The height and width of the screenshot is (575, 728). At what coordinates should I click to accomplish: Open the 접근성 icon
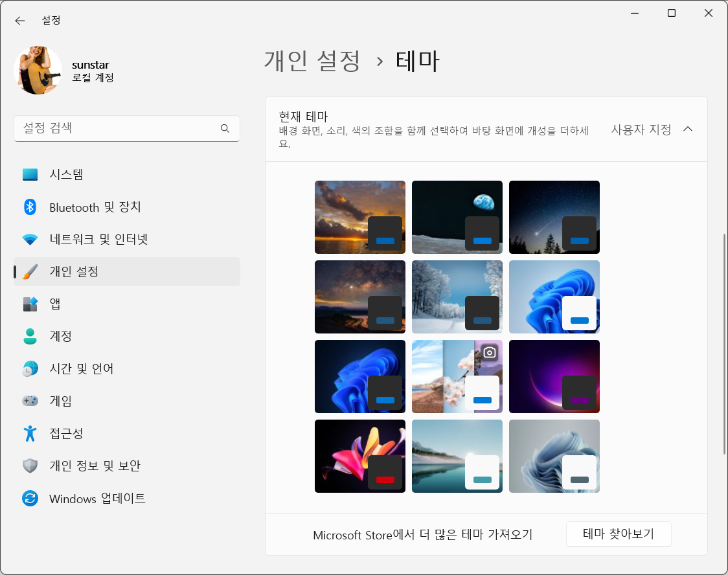29,433
